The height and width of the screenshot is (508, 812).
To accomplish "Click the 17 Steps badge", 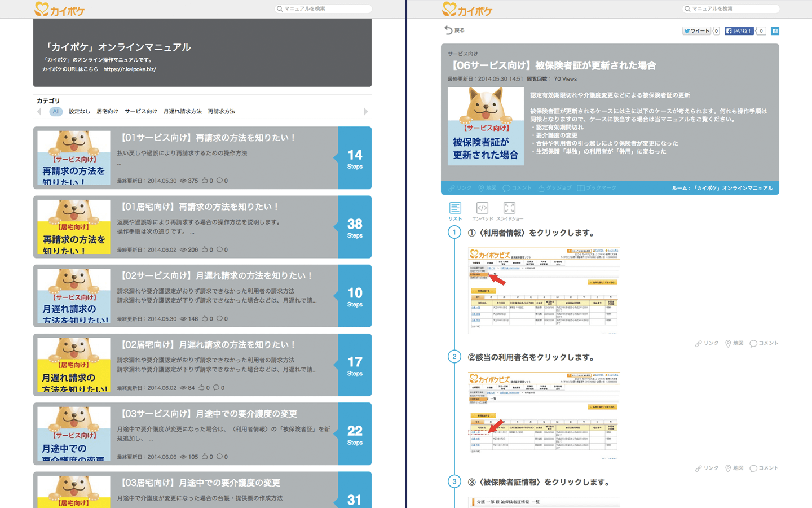I will pos(355,365).
